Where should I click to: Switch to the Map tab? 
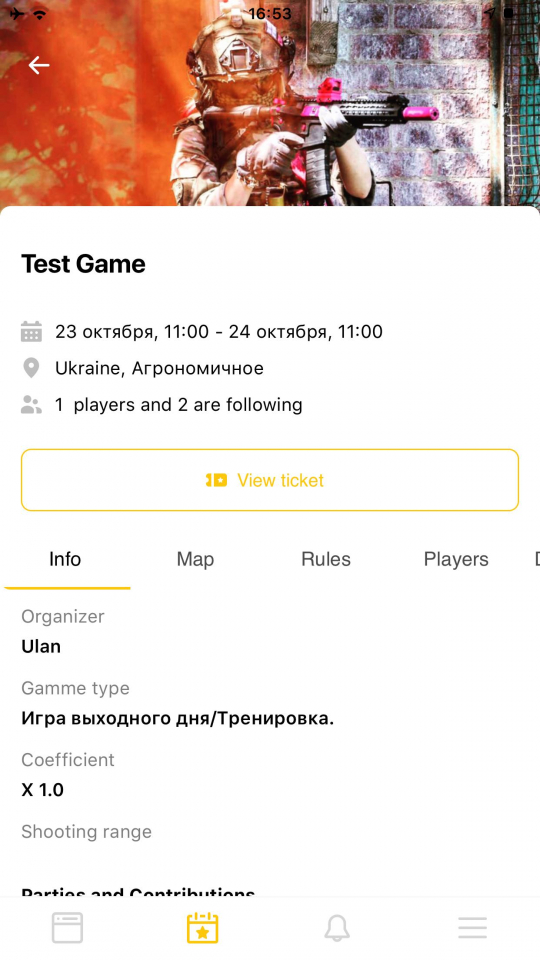click(x=195, y=559)
